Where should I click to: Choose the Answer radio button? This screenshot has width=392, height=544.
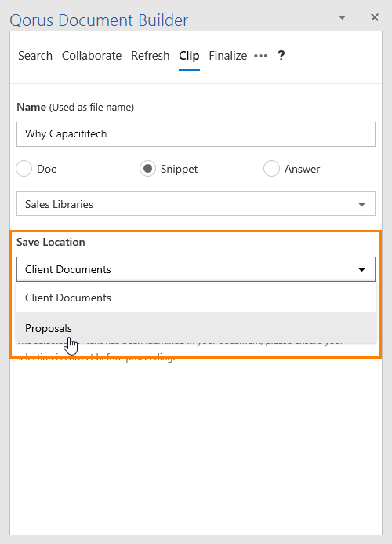pyautogui.click(x=271, y=169)
